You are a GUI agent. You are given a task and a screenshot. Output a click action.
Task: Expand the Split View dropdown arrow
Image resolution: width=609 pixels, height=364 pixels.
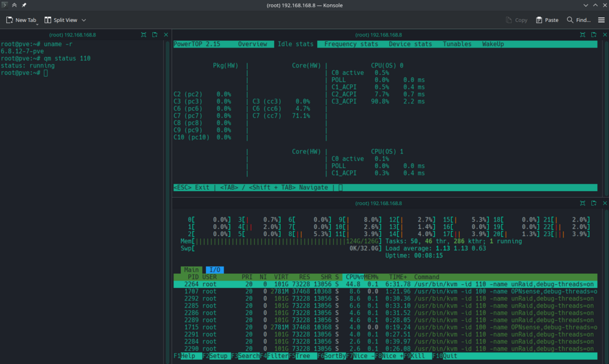(x=83, y=20)
